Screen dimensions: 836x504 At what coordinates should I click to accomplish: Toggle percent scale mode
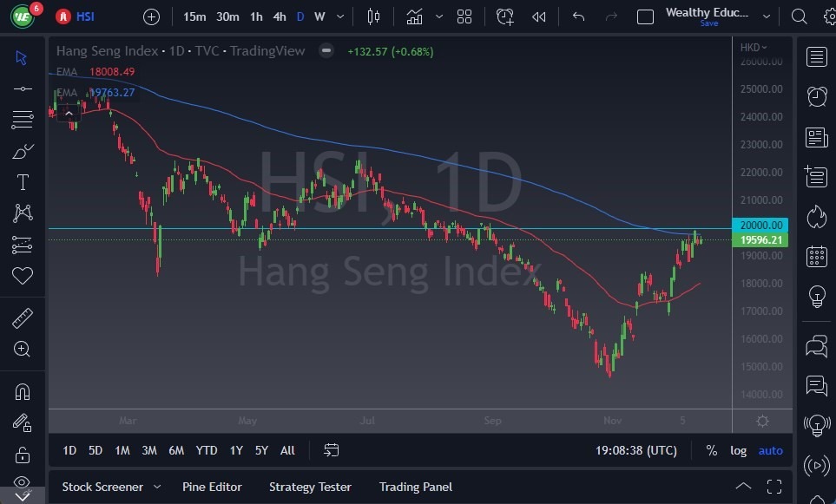point(711,450)
